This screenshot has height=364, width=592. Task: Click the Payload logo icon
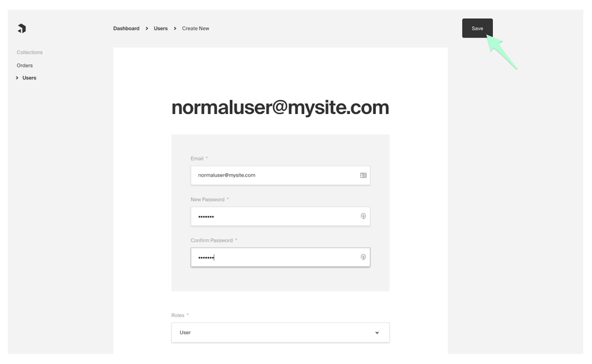point(22,28)
